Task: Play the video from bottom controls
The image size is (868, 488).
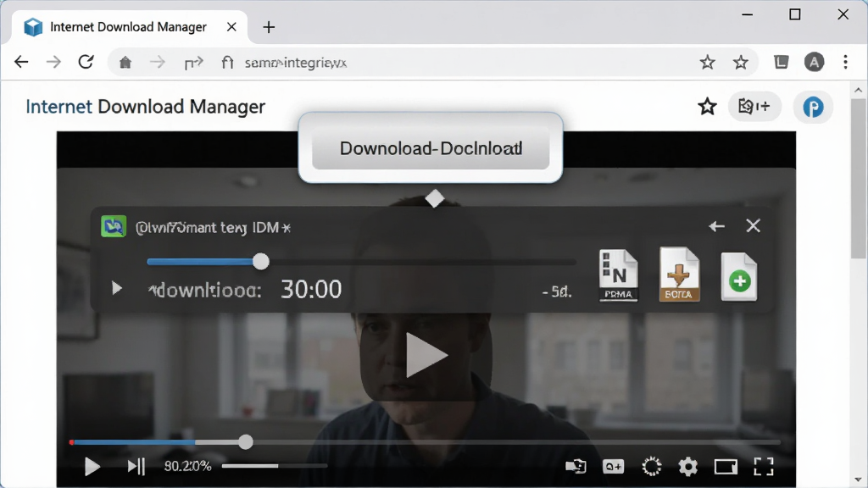Action: (92, 467)
